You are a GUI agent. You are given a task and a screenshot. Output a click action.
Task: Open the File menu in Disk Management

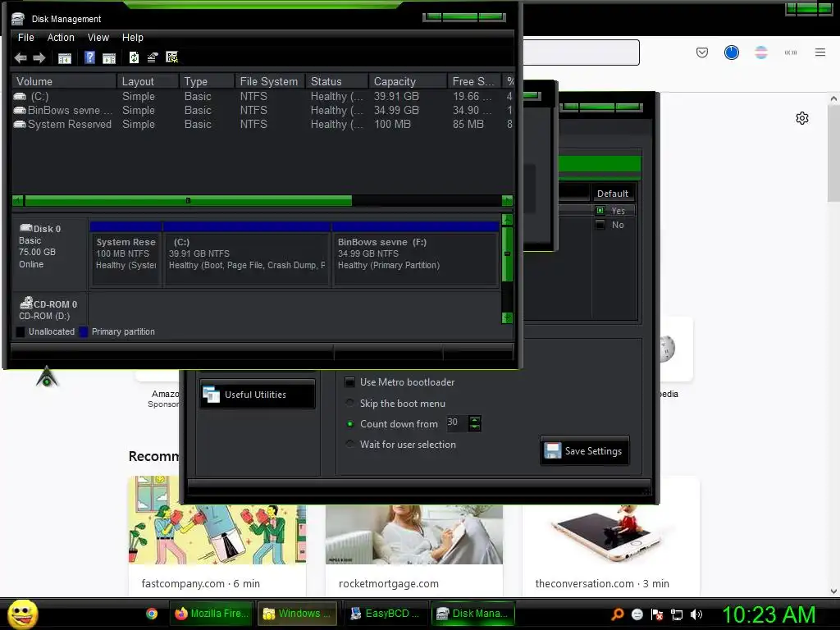tap(25, 38)
